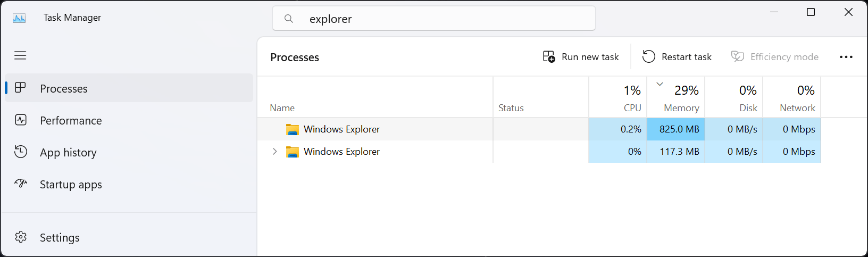Click the Performance sidebar icon
The image size is (868, 257).
[x=21, y=120]
